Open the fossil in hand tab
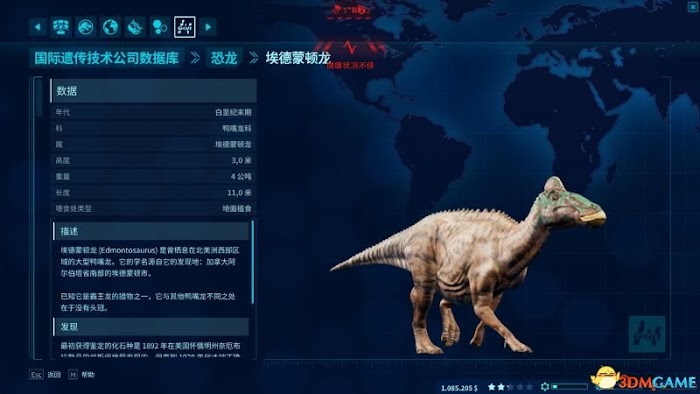 click(135, 27)
